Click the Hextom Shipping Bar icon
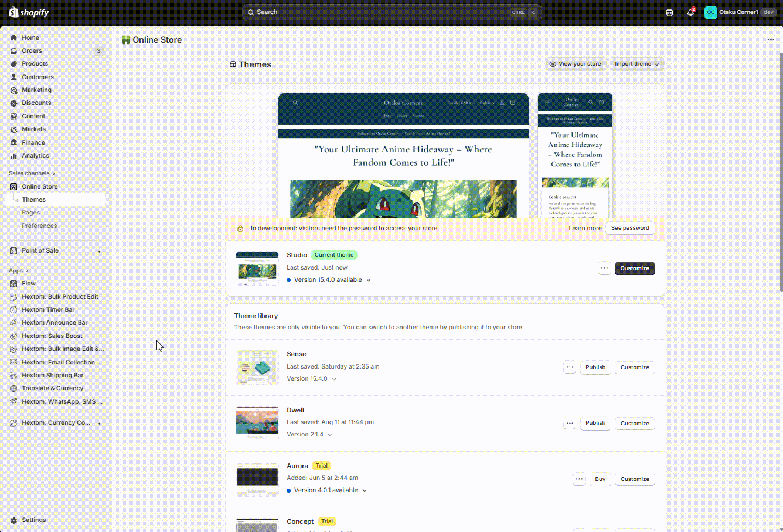 [13, 375]
